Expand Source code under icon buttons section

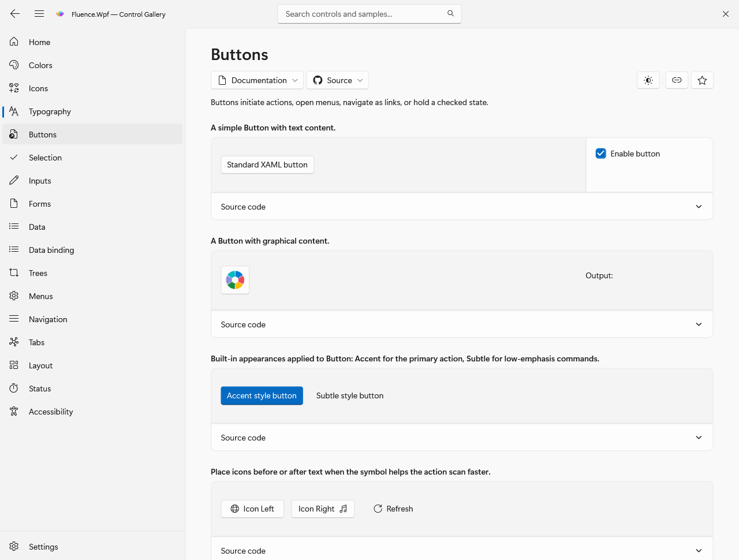click(x=462, y=550)
